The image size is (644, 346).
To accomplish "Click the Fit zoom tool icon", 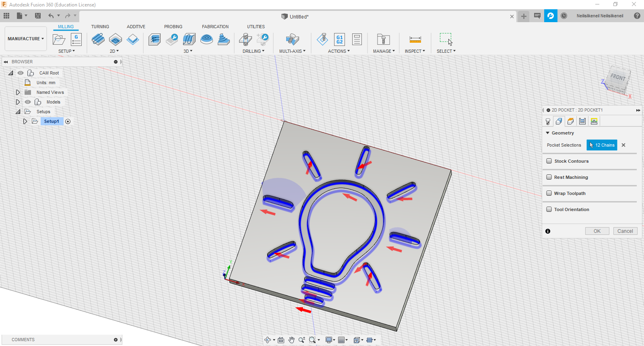I will tap(312, 340).
